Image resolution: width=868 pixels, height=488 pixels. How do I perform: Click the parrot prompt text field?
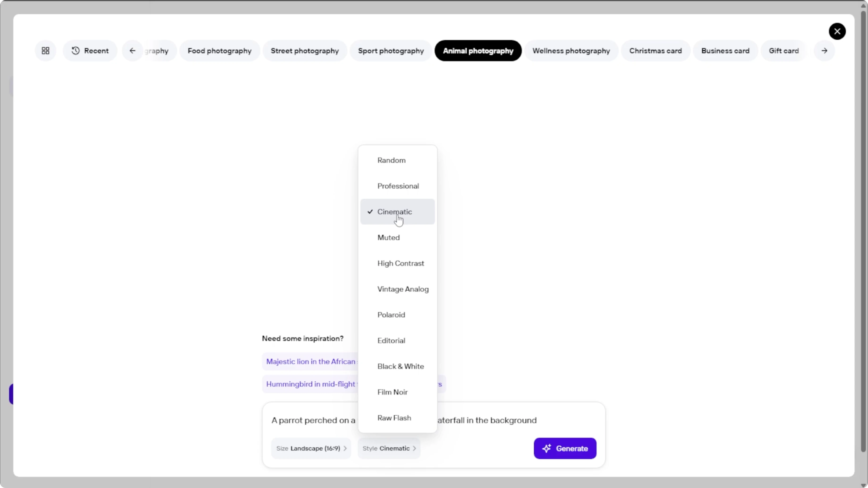point(434,420)
